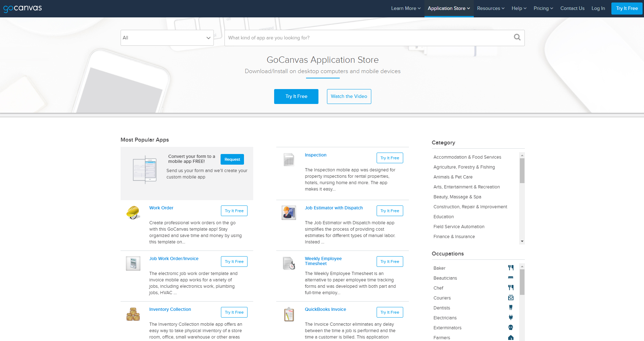Click the Inventory Collection boxes icon

pos(133,314)
